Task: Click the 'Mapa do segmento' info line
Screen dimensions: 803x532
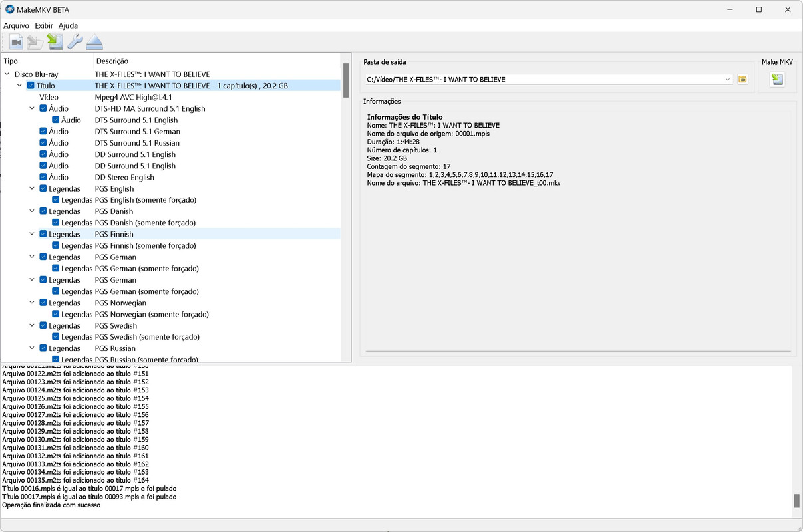Action: click(x=460, y=175)
